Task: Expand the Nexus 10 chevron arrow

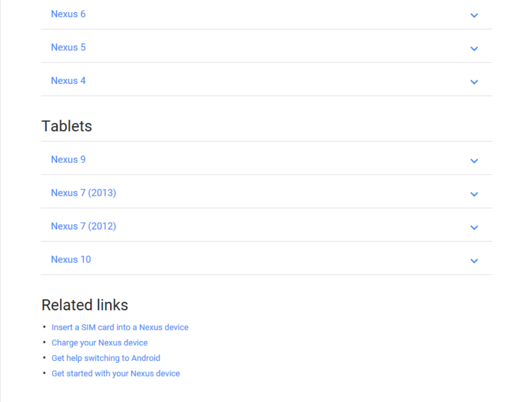Action: [x=474, y=261]
